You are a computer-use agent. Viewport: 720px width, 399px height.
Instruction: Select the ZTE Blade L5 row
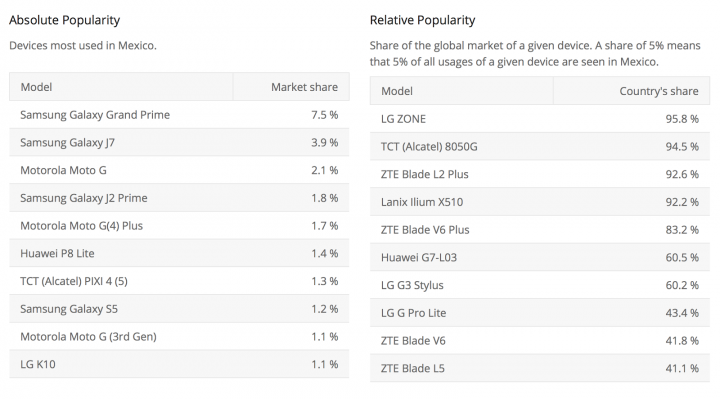pyautogui.click(x=540, y=368)
